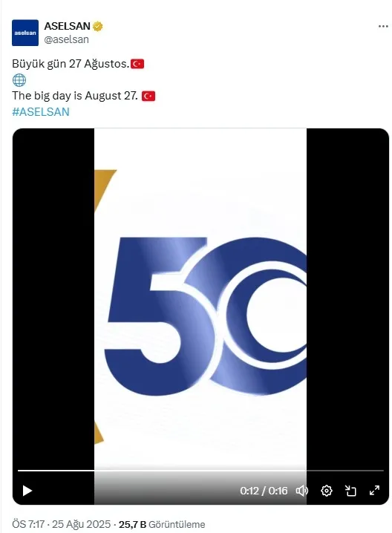Play the video with the play button
The width and height of the screenshot is (392, 533).
click(27, 491)
